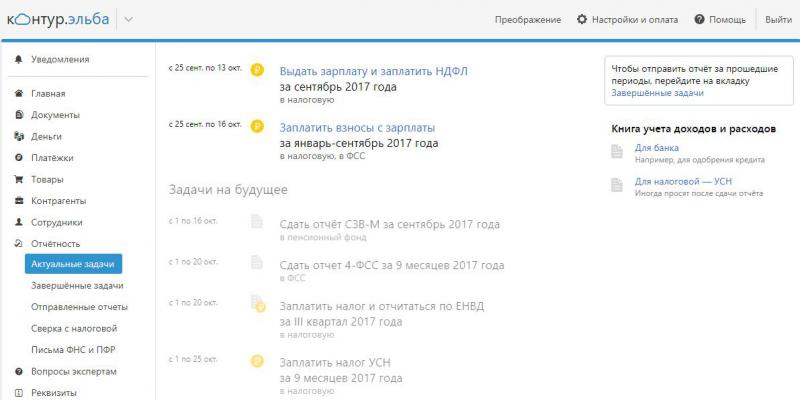Screen dimensions: 800x400
Task: Open the Деньги section in sidebar
Action: tap(46, 137)
